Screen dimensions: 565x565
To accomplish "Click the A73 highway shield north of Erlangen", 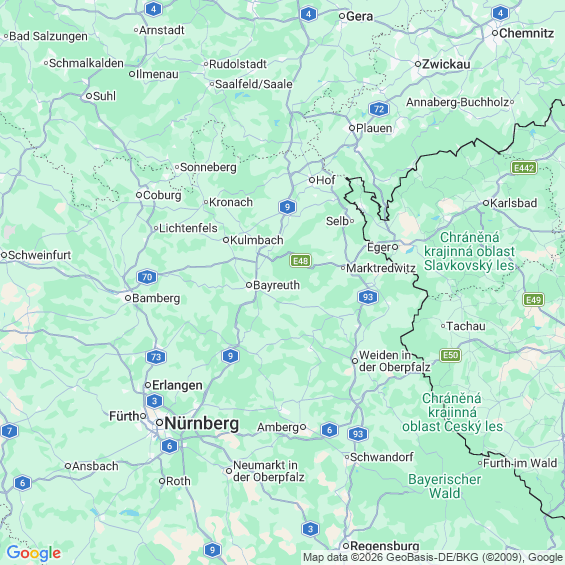I will pos(156,357).
